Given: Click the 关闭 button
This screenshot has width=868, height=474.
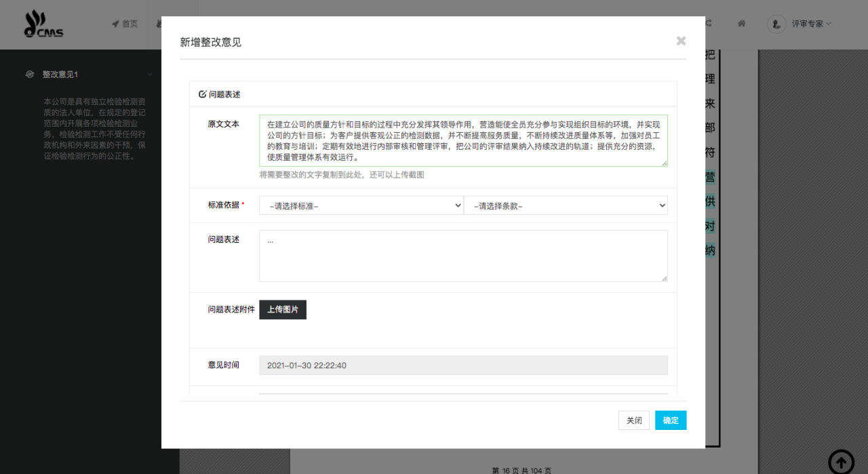Looking at the screenshot, I should click(634, 420).
